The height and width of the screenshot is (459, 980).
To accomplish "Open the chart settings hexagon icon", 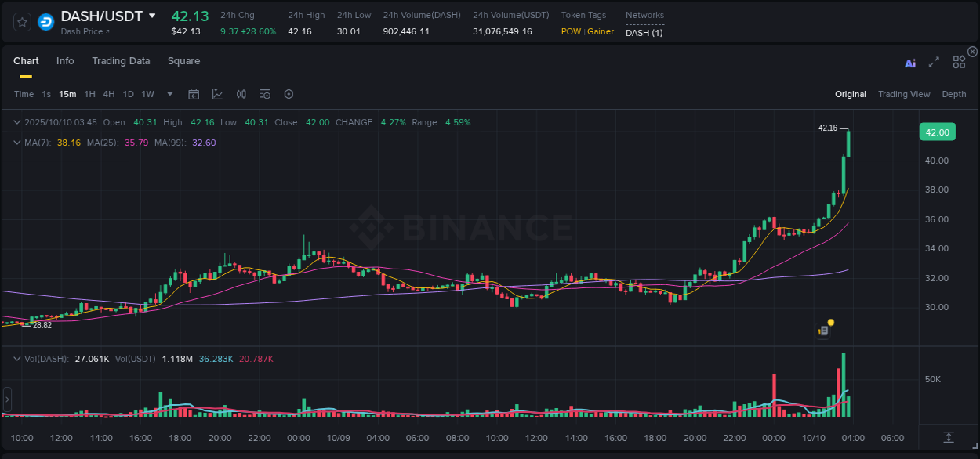I will (289, 94).
